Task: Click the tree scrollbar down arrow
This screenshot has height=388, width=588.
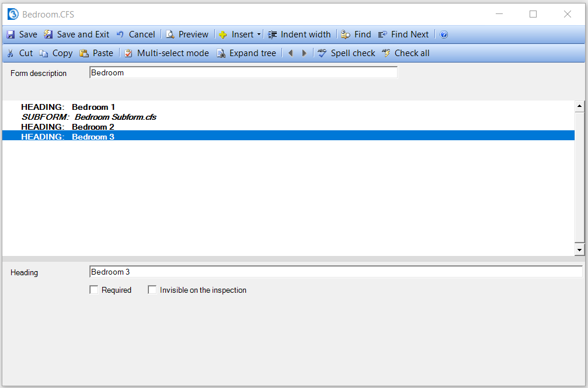Action: pyautogui.click(x=579, y=250)
